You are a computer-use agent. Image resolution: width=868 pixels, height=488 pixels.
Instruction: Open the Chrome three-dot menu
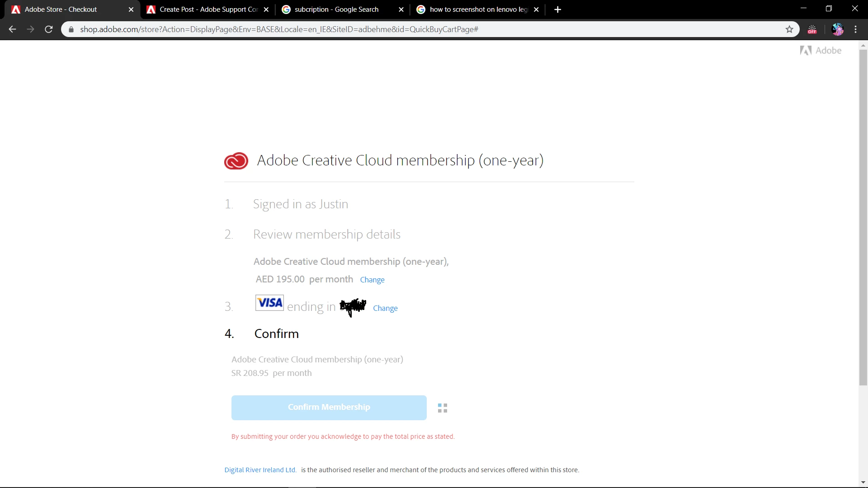856,29
